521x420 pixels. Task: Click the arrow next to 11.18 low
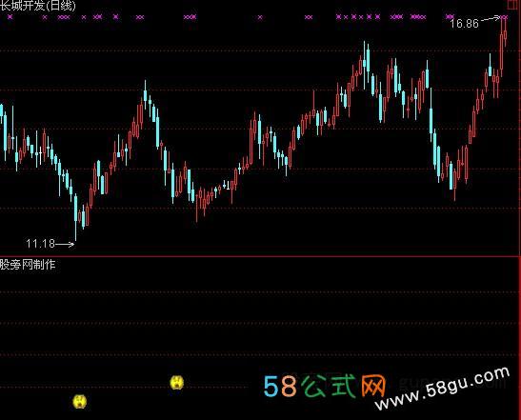click(x=65, y=244)
